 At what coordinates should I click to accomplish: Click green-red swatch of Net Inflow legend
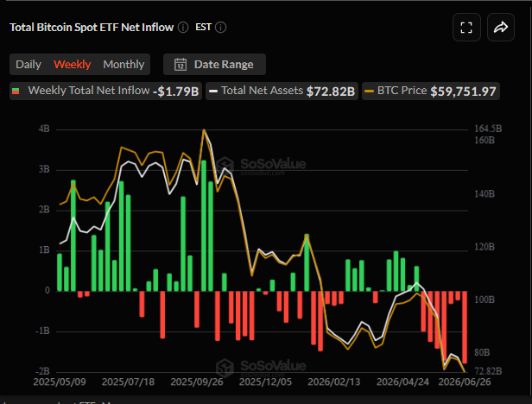[x=16, y=91]
